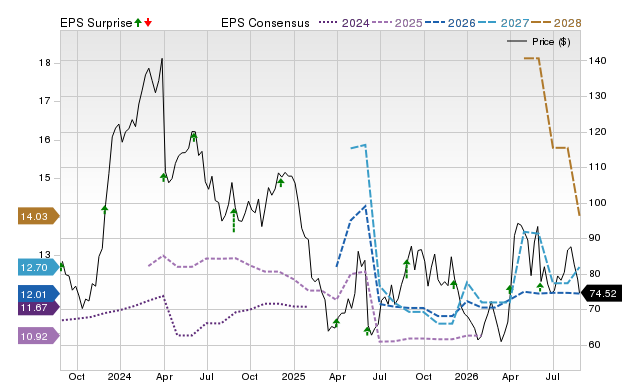Click the green surprise arrow at the chart's left edge
The image size is (640, 382).
[62, 267]
